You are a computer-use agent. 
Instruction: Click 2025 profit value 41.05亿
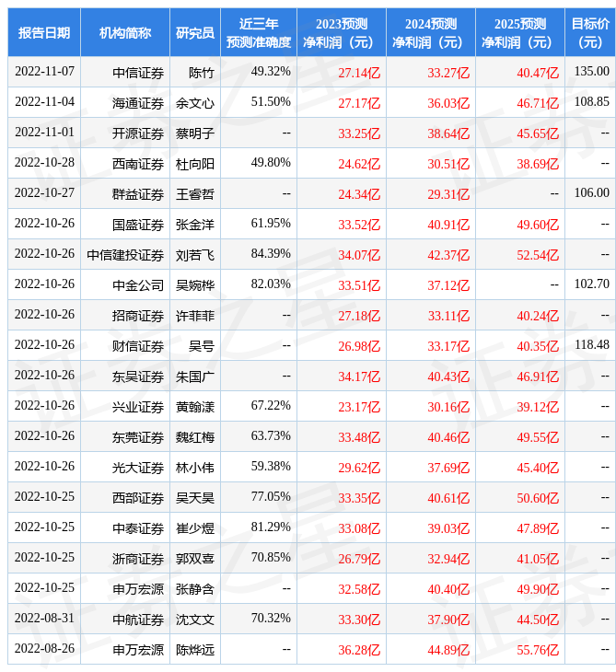tap(538, 560)
